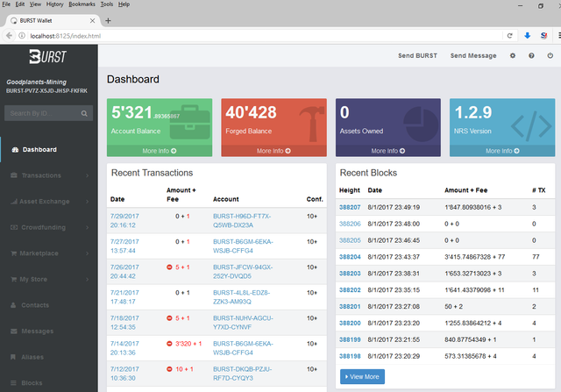Open the File menu

(x=6, y=4)
